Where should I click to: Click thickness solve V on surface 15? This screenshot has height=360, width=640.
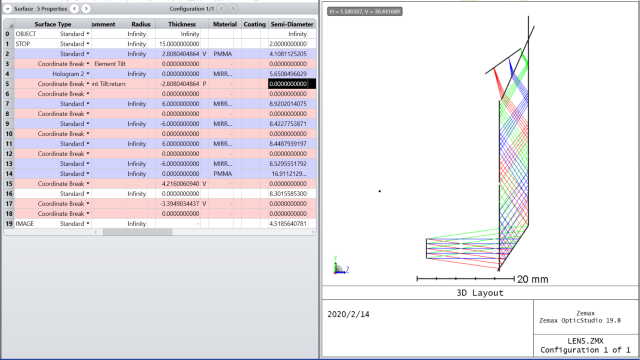(x=204, y=184)
